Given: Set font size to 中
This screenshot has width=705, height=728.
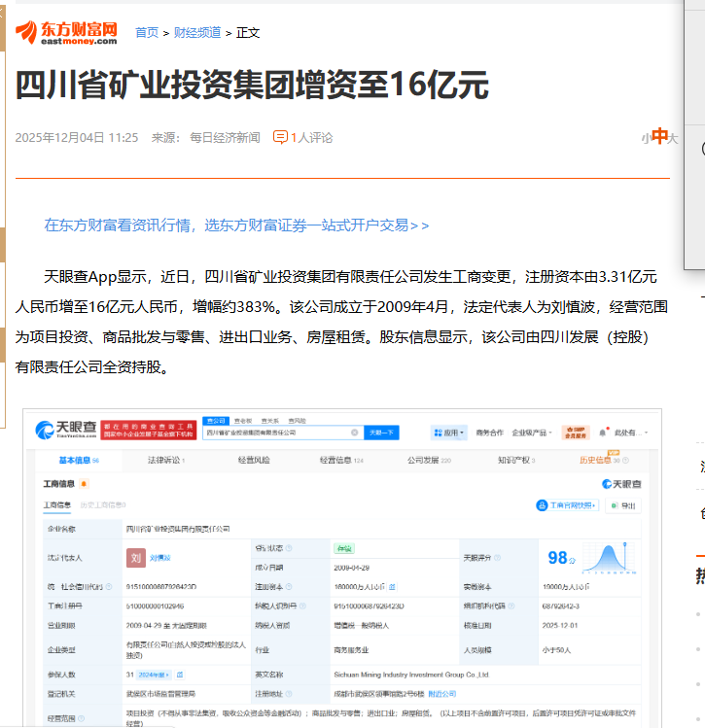Looking at the screenshot, I should pos(659,136).
